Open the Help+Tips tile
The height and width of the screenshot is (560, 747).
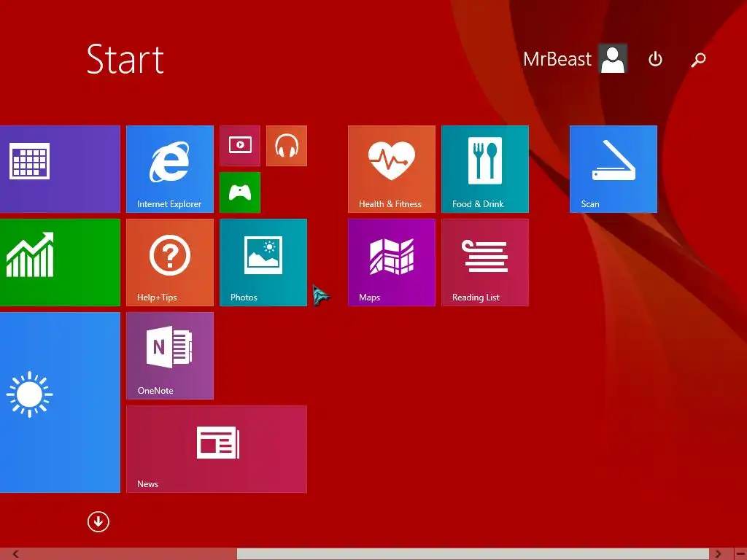pyautogui.click(x=169, y=262)
